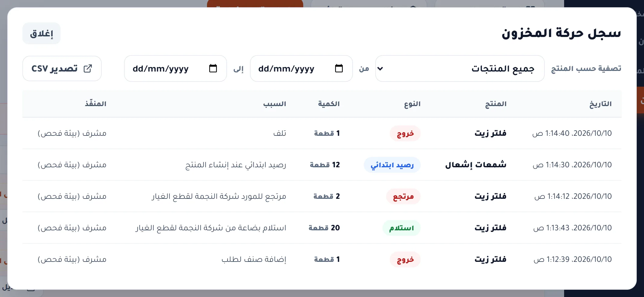Click reason رصيد ابتدائي عند إنشاء المنتج
644x297 pixels.
pos(236,165)
